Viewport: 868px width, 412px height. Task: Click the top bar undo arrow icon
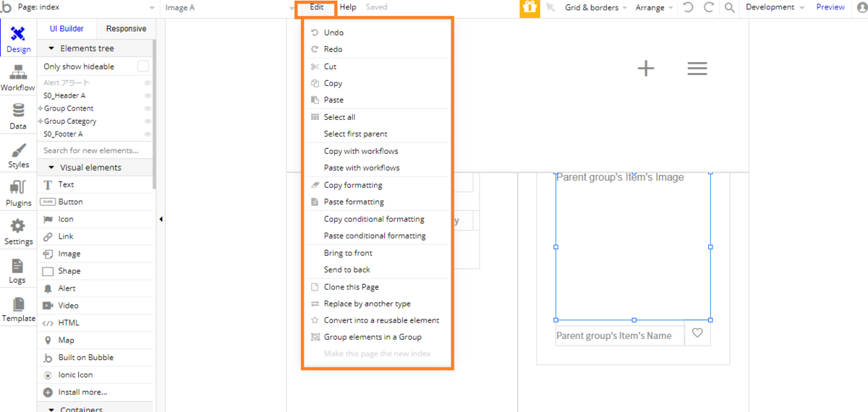[688, 7]
